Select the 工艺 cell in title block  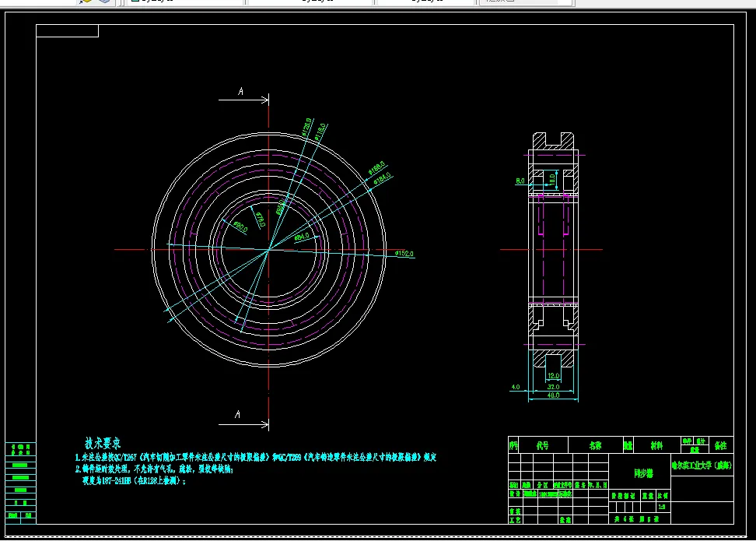[x=515, y=520]
